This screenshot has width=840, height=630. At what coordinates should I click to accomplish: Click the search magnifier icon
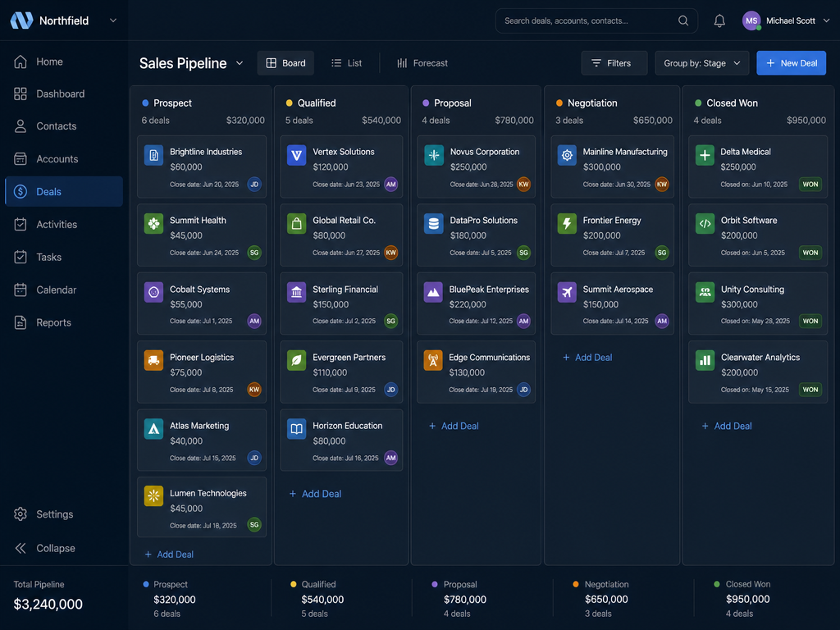point(683,21)
